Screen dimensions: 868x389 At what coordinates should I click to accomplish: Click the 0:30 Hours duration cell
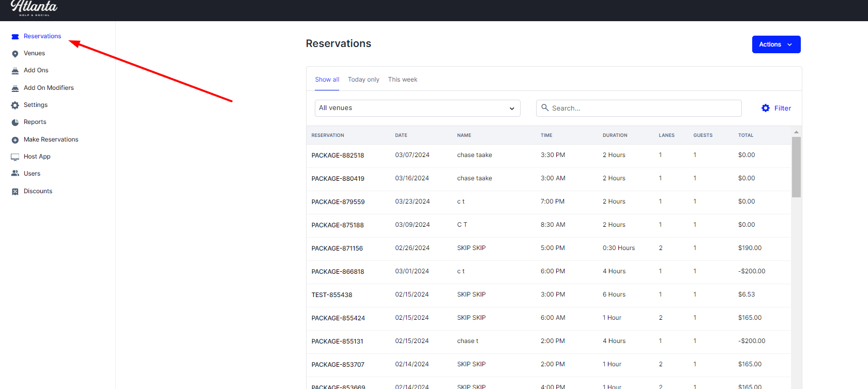pos(619,248)
